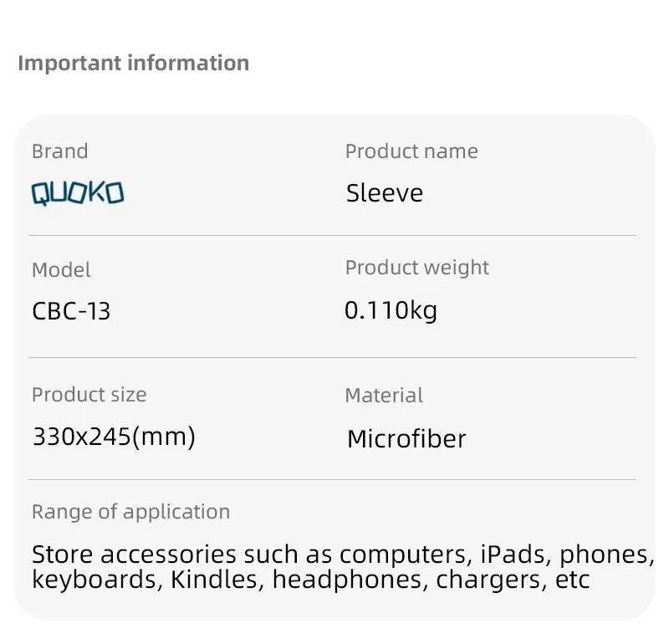Click the Material field label
This screenshot has height=644, width=669.
[x=384, y=395]
